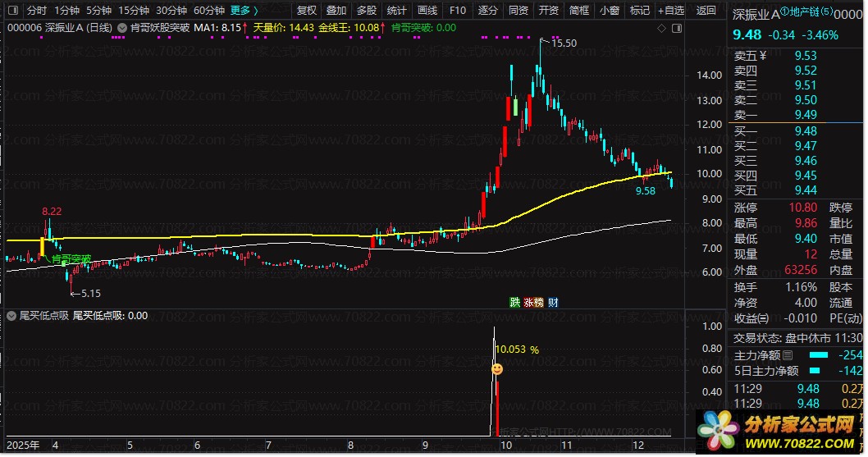Switch to the 分时 chart tab

tap(37, 11)
